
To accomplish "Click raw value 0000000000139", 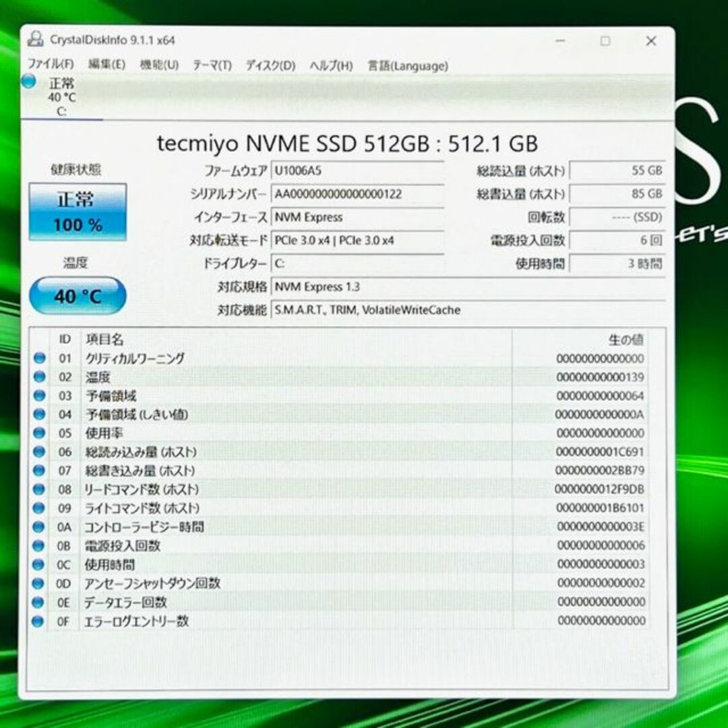I will (600, 377).
